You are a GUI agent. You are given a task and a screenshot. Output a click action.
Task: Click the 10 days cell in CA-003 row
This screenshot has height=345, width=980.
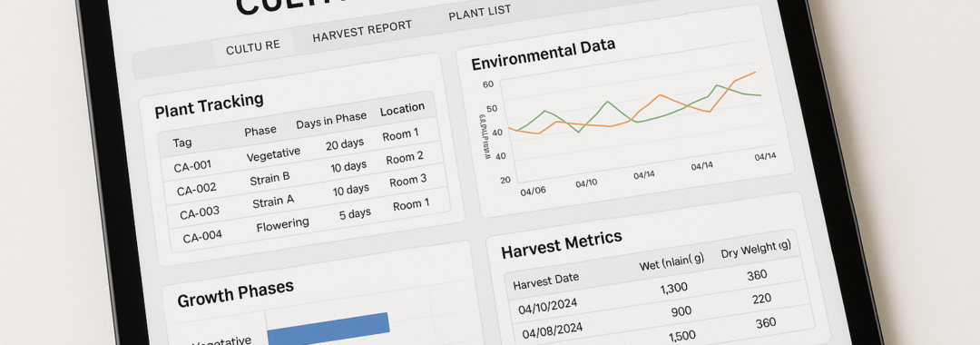[x=350, y=190]
